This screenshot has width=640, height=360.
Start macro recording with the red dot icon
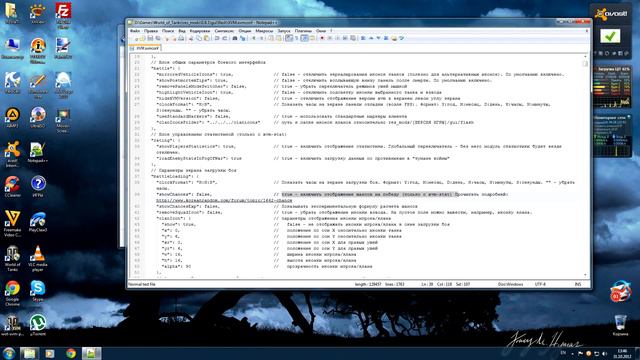pos(322,38)
